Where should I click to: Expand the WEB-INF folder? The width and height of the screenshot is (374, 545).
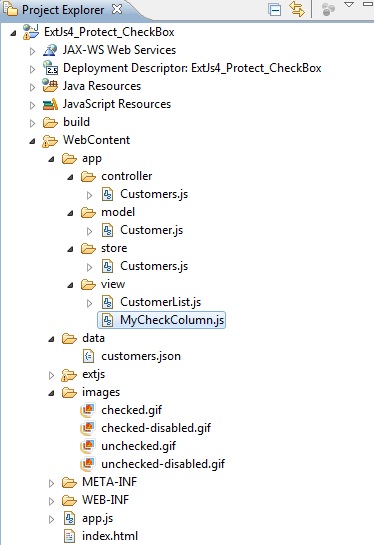[x=51, y=502]
